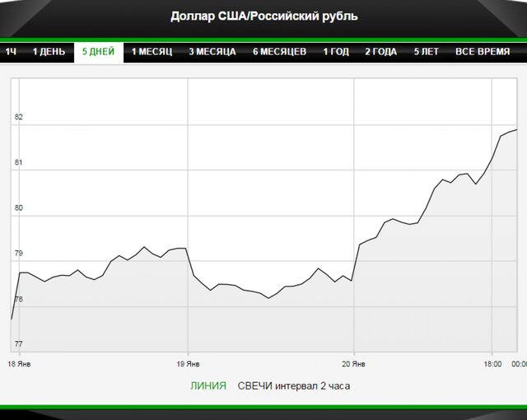Switch chart to 1 ГОД

335,52
